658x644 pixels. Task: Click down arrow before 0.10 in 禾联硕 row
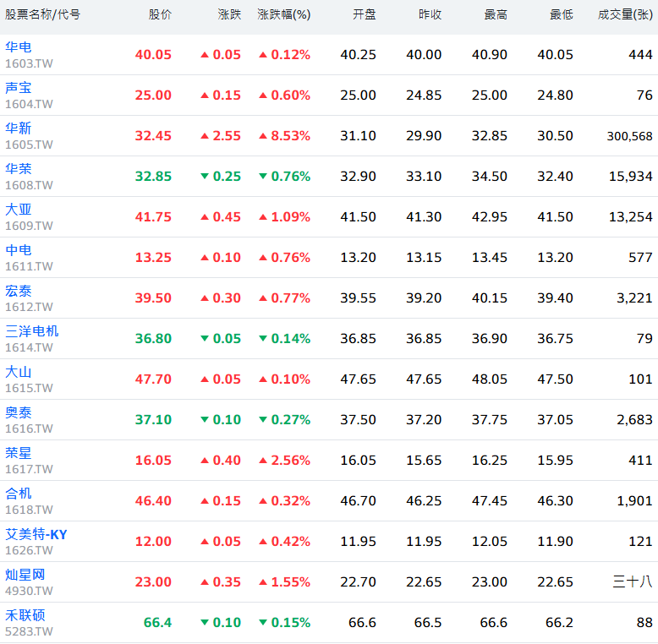tap(205, 623)
